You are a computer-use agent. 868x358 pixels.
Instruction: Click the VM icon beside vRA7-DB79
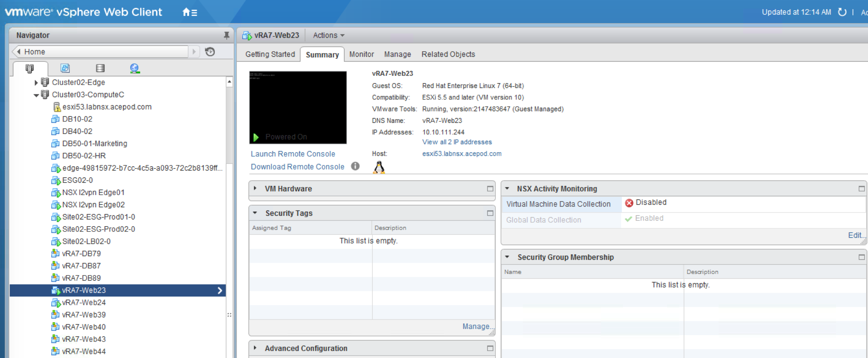point(55,254)
